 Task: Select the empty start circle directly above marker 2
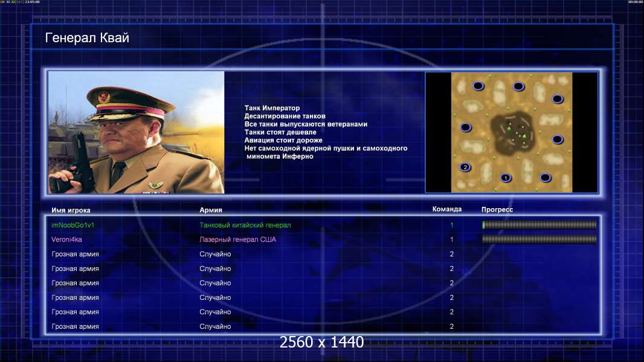[465, 127]
